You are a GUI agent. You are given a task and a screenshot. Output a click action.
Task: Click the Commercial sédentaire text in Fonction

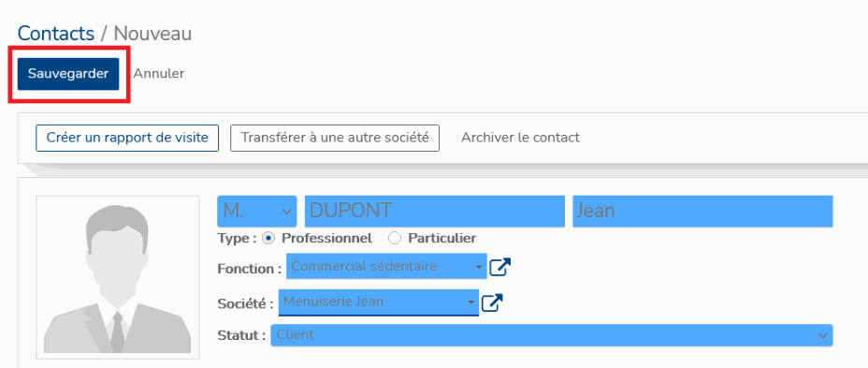click(x=364, y=267)
